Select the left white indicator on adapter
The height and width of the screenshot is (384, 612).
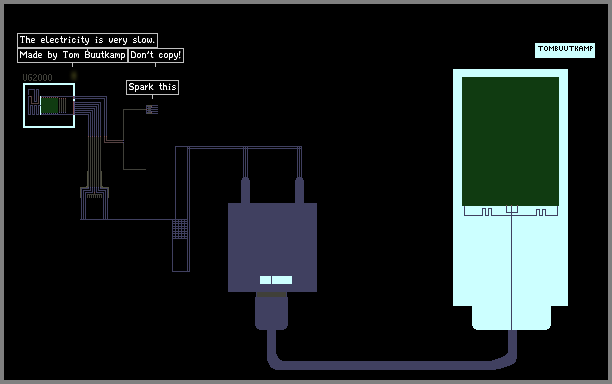pyautogui.click(x=265, y=280)
